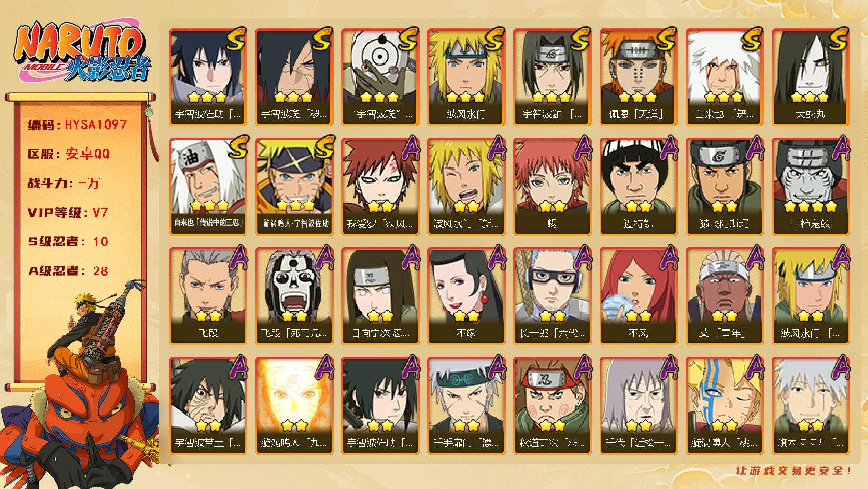Open the 猿飞阿斯玛 card
This screenshot has width=868, height=489.
[x=724, y=187]
